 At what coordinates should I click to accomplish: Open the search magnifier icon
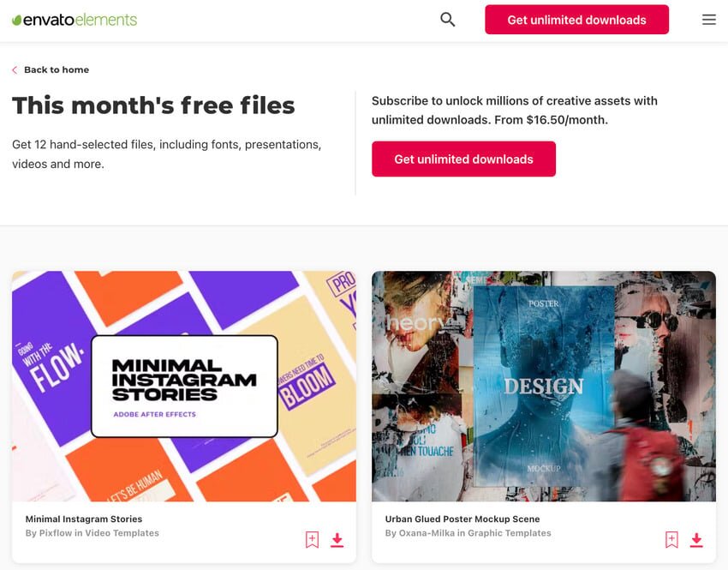click(448, 20)
